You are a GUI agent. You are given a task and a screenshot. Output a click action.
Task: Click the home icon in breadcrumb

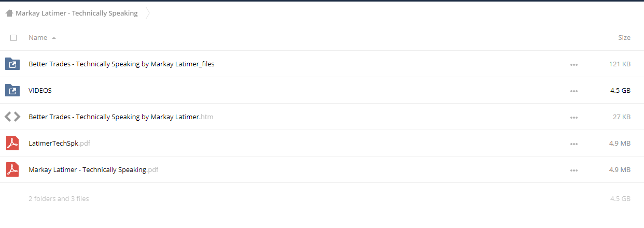coord(9,13)
